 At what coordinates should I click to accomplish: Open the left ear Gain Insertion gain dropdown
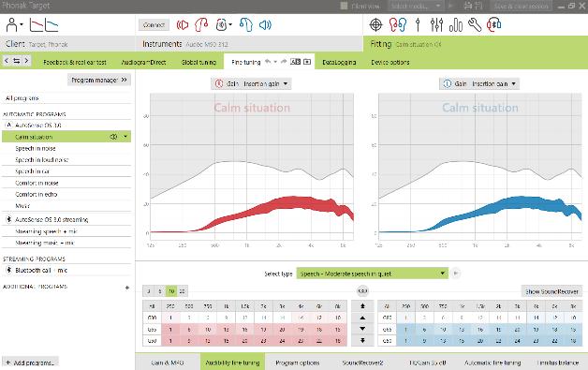tap(479, 83)
